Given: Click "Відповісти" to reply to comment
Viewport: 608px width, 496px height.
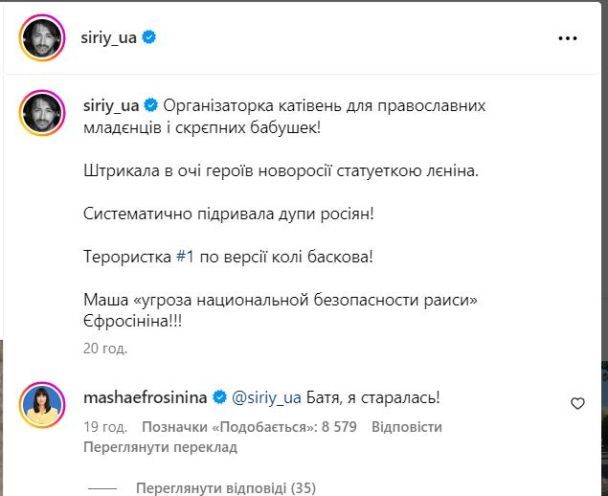Looking at the screenshot, I should 405,427.
